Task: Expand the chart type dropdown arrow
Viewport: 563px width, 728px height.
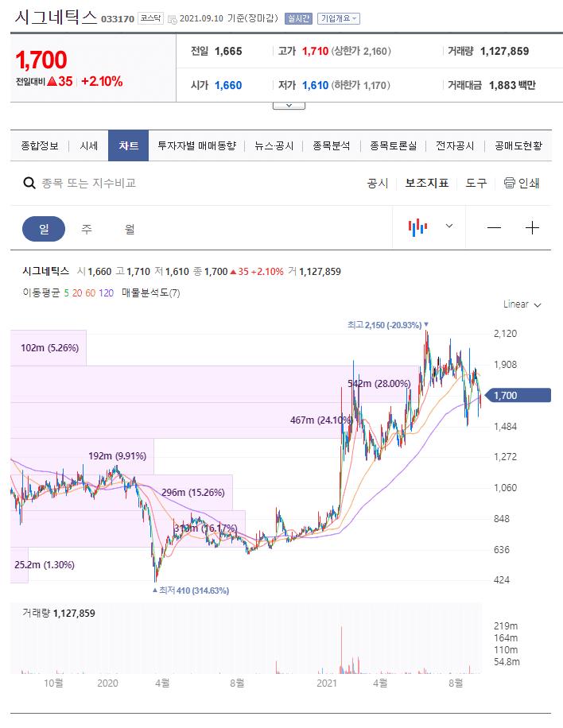Action: [449, 226]
